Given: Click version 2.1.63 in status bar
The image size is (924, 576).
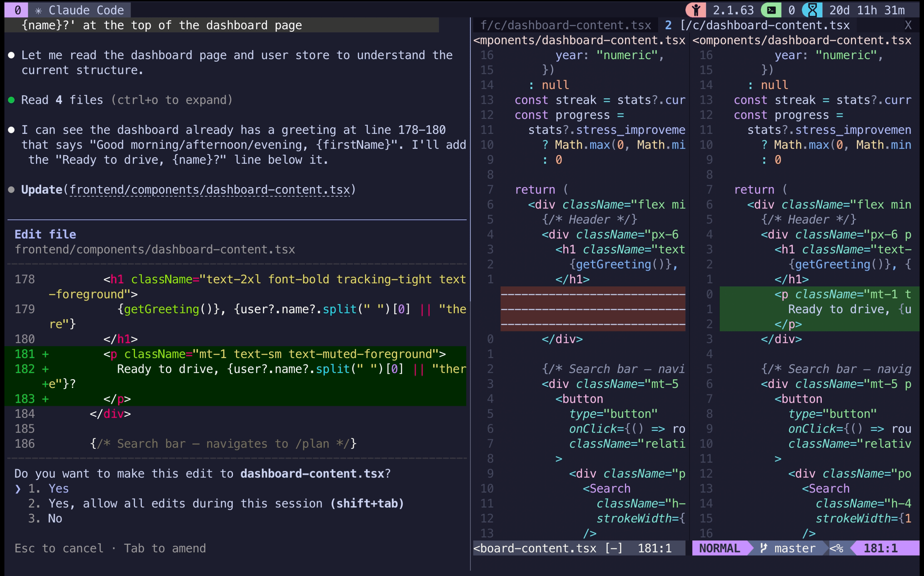Looking at the screenshot, I should tap(733, 10).
